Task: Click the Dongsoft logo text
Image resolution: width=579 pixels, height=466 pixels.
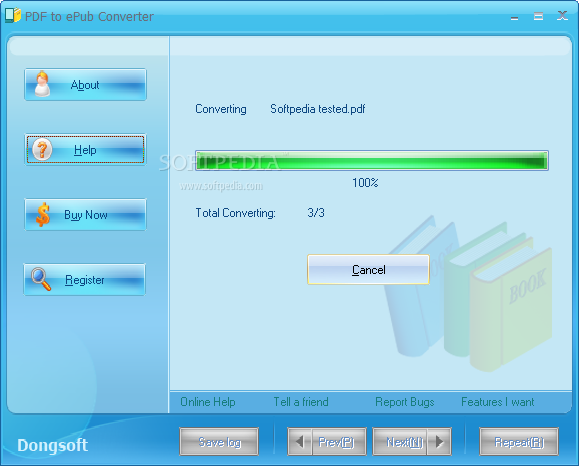Action: [x=52, y=445]
